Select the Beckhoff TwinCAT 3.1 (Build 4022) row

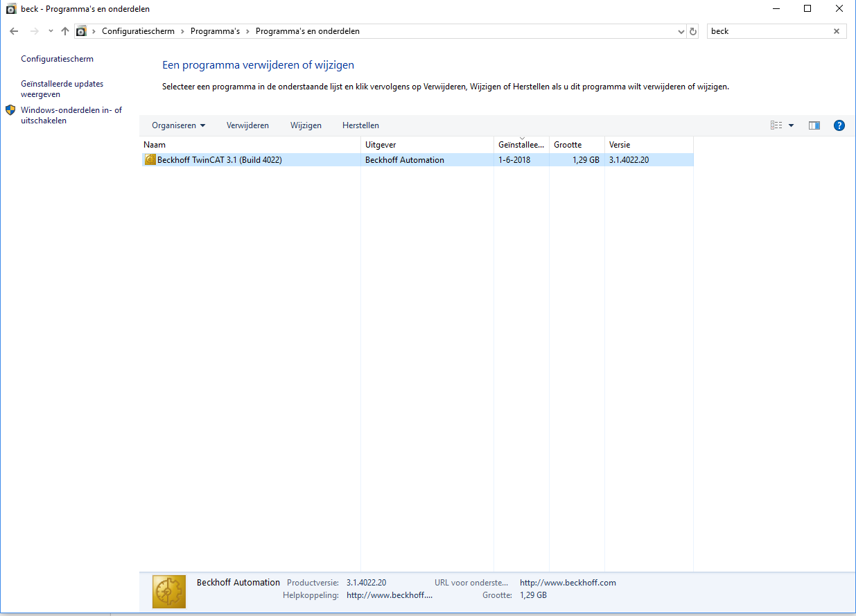417,160
